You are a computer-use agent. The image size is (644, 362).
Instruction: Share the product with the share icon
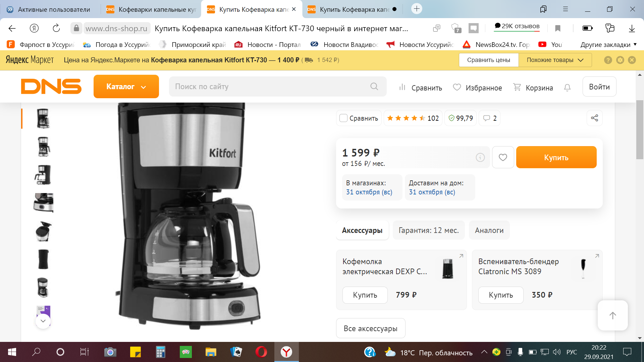[594, 118]
